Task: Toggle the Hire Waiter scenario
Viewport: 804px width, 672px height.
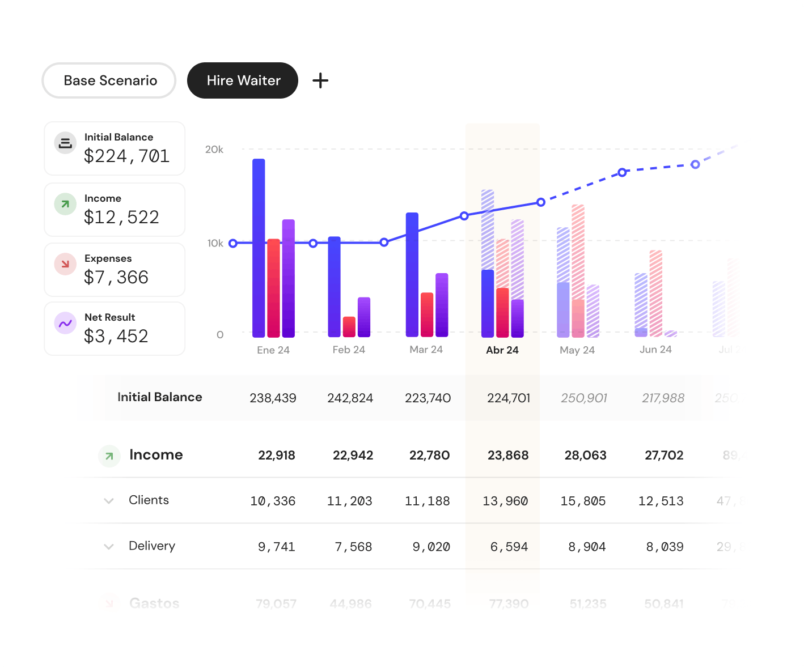Action: click(x=242, y=80)
